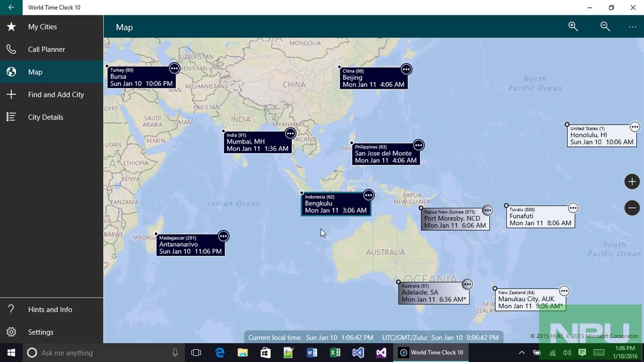Go back using the back arrow
The height and width of the screenshot is (362, 644).
[x=11, y=7]
